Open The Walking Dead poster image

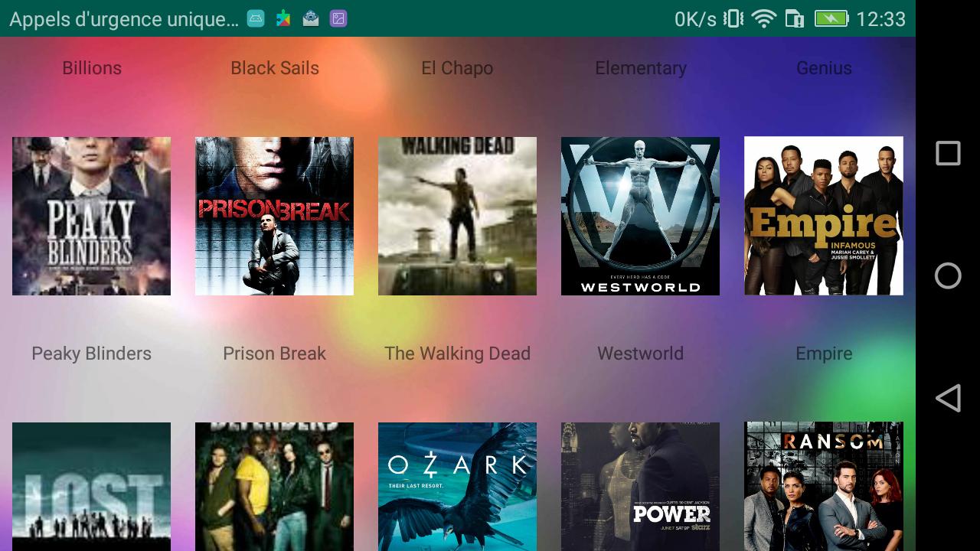click(457, 216)
